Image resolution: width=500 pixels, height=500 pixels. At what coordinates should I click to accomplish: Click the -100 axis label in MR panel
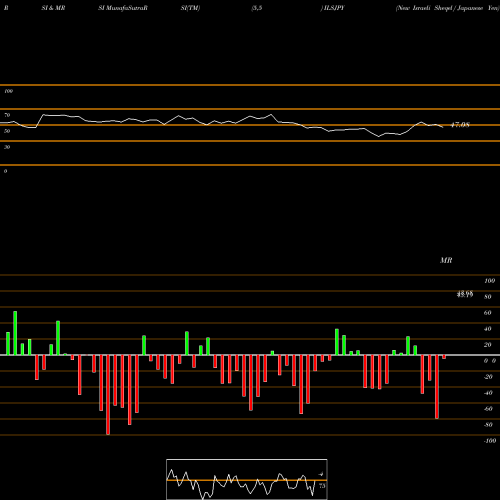490,441
